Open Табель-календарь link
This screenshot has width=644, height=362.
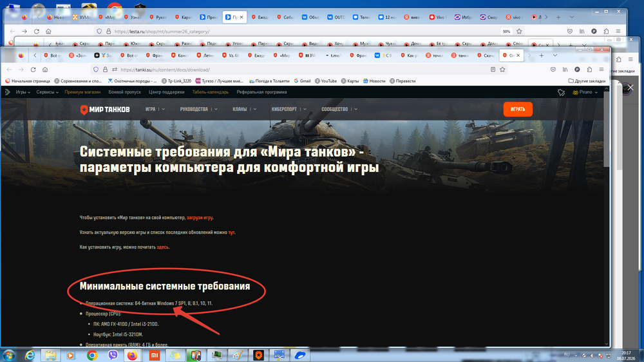[211, 92]
